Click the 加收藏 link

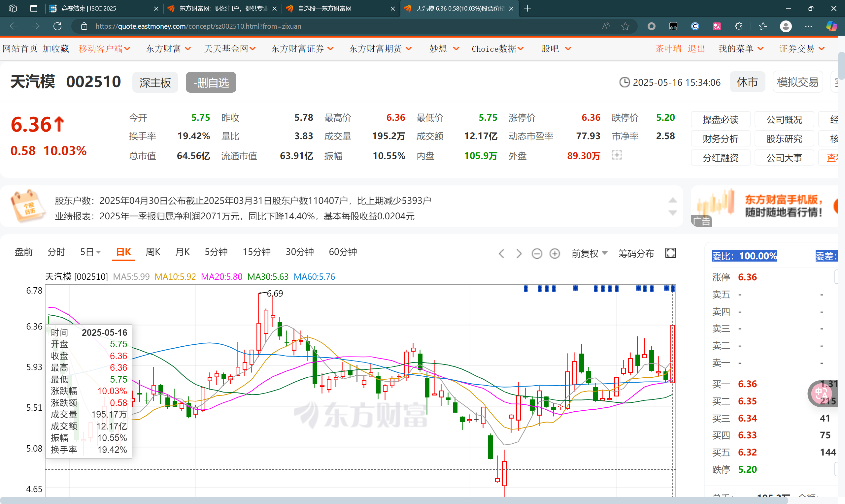click(x=56, y=48)
